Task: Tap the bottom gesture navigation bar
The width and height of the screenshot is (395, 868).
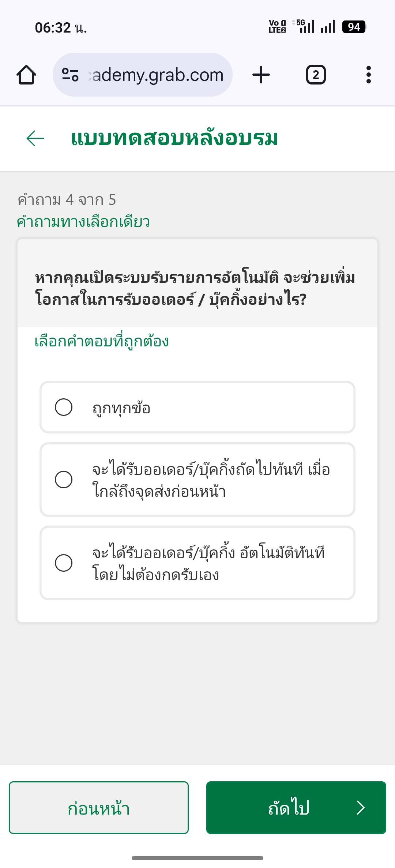Action: [x=197, y=858]
